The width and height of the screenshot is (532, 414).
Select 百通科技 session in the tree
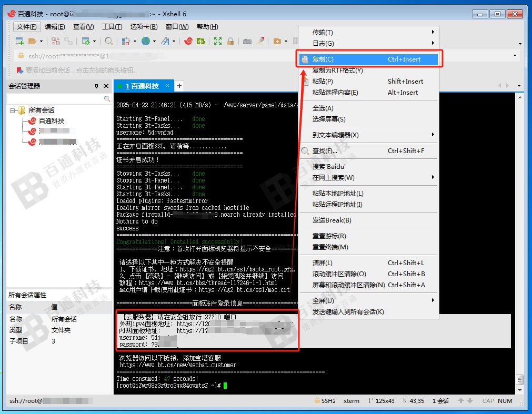(51, 120)
